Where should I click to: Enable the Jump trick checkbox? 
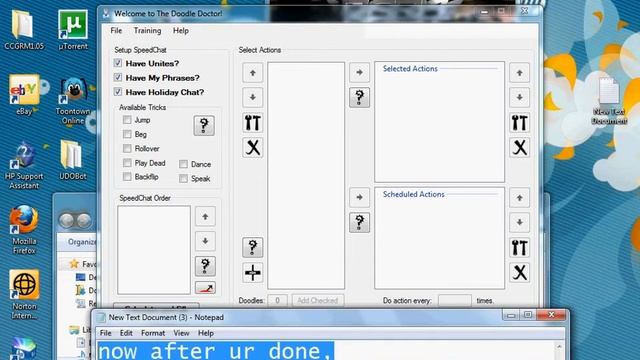pyautogui.click(x=127, y=120)
